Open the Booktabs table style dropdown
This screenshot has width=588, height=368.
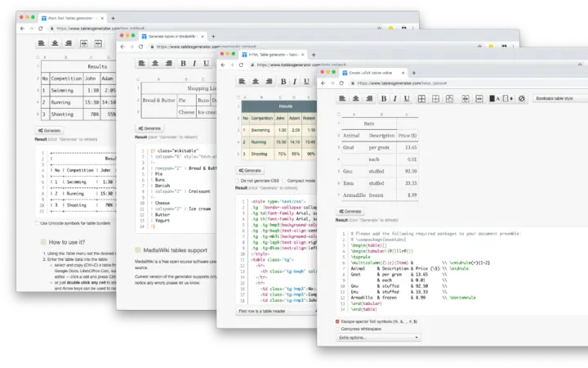tap(560, 98)
